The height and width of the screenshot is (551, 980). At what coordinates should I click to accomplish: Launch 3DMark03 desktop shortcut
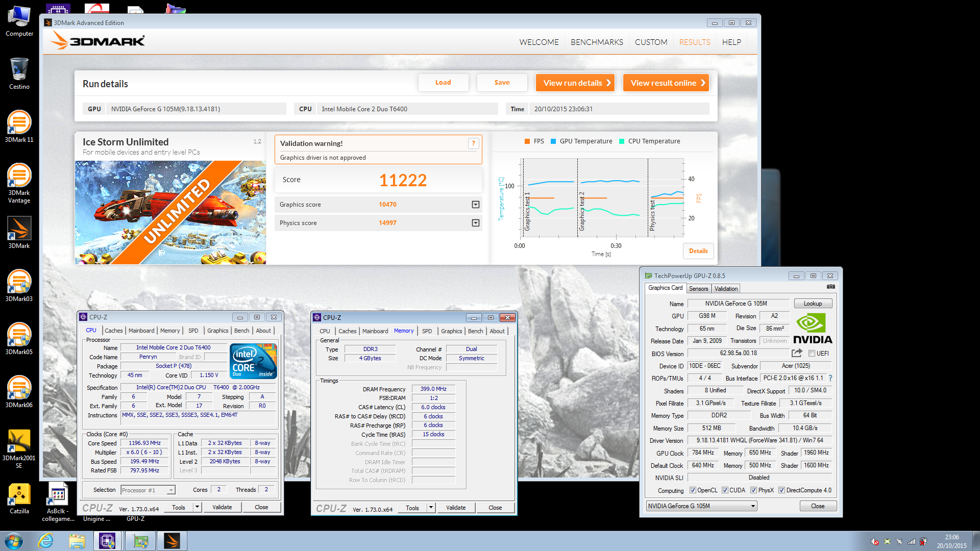click(x=19, y=286)
